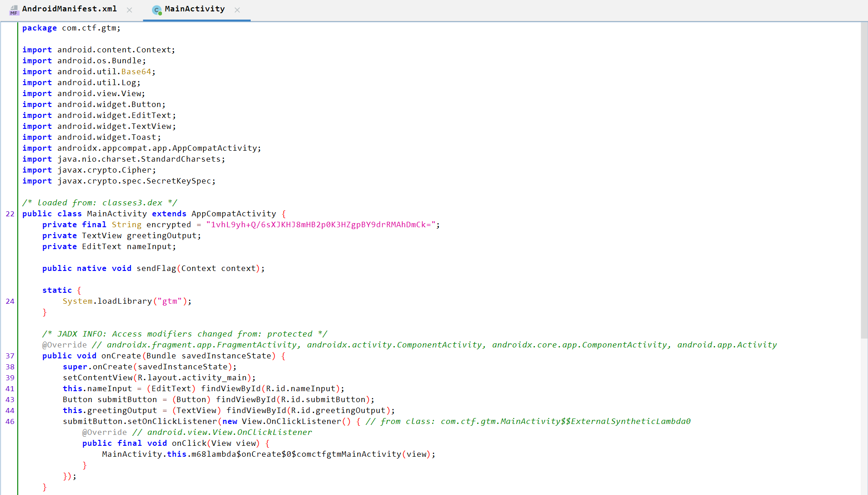Click line number 22 in the gutter
Viewport: 868px width, 495px height.
point(10,214)
